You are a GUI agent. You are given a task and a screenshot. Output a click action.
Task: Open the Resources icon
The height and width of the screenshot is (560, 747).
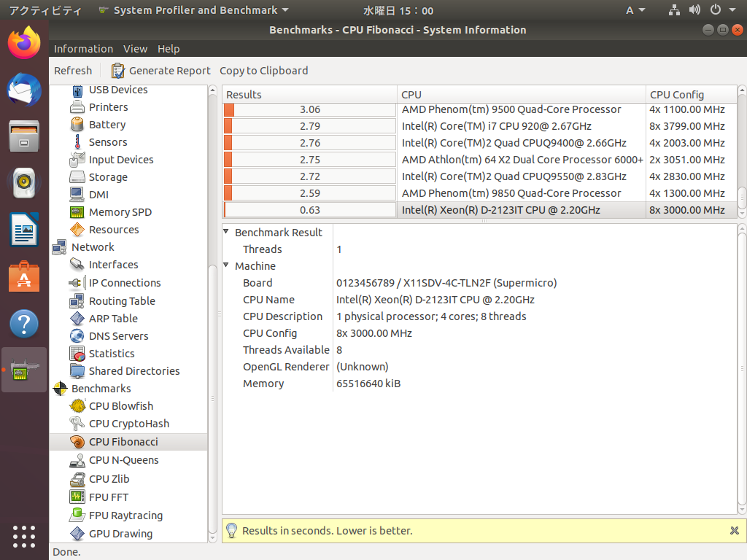pos(77,230)
